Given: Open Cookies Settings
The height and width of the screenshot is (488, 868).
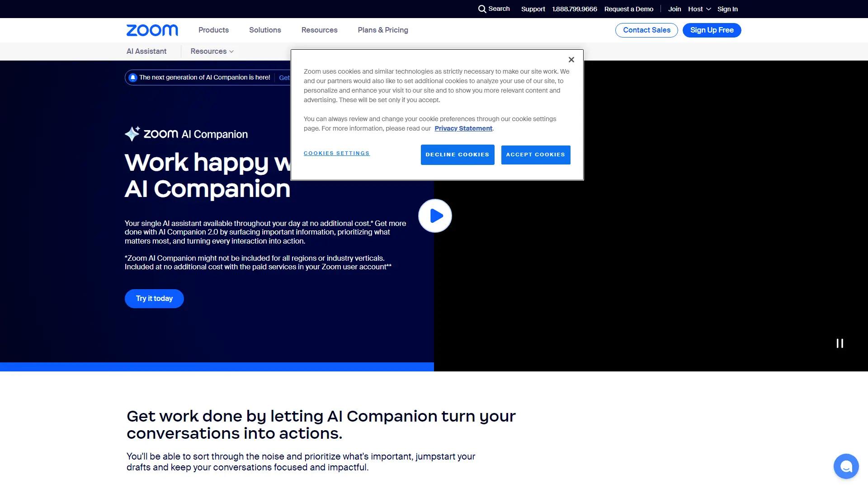Looking at the screenshot, I should click(x=336, y=153).
